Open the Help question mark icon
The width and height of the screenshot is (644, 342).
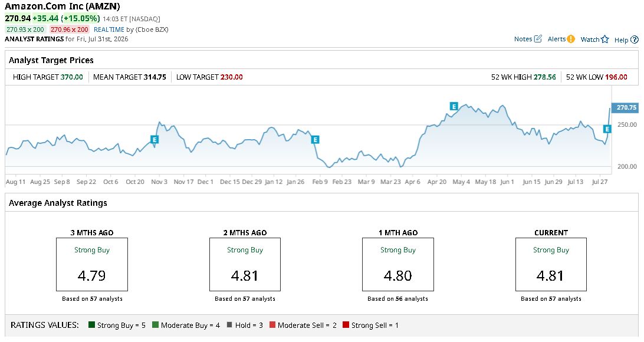point(635,40)
